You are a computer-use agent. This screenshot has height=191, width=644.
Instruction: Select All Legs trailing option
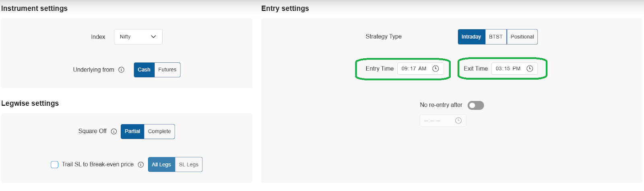161,164
